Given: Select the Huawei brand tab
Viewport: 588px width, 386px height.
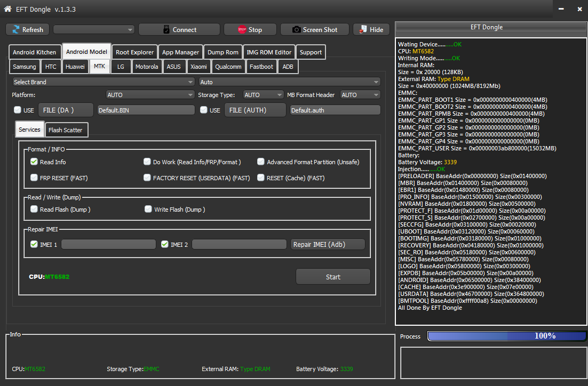Looking at the screenshot, I should click(x=75, y=67).
